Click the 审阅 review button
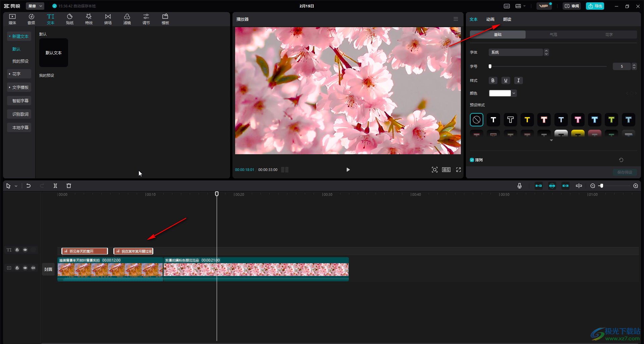 (572, 6)
